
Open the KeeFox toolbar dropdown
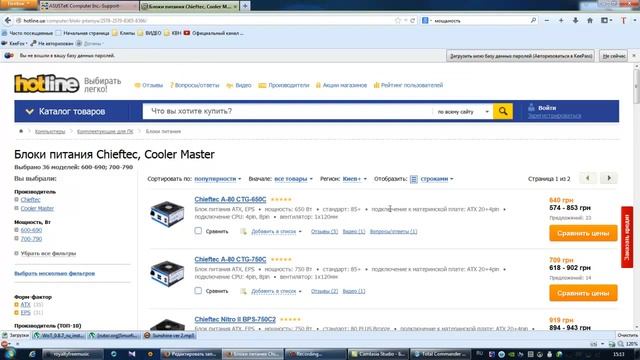(14, 43)
